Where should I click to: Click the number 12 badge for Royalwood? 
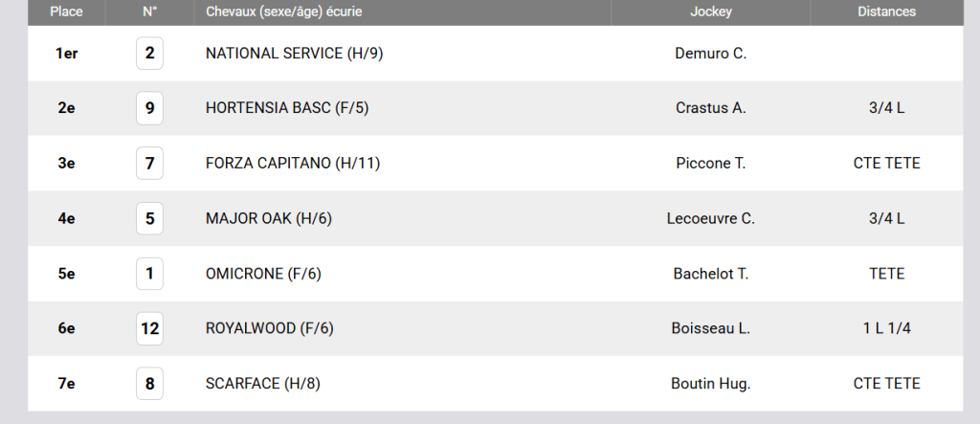[x=149, y=328]
